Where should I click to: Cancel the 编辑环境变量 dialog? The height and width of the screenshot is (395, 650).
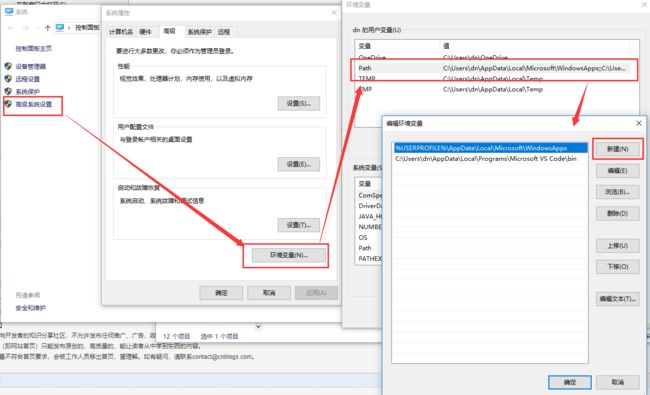click(618, 382)
